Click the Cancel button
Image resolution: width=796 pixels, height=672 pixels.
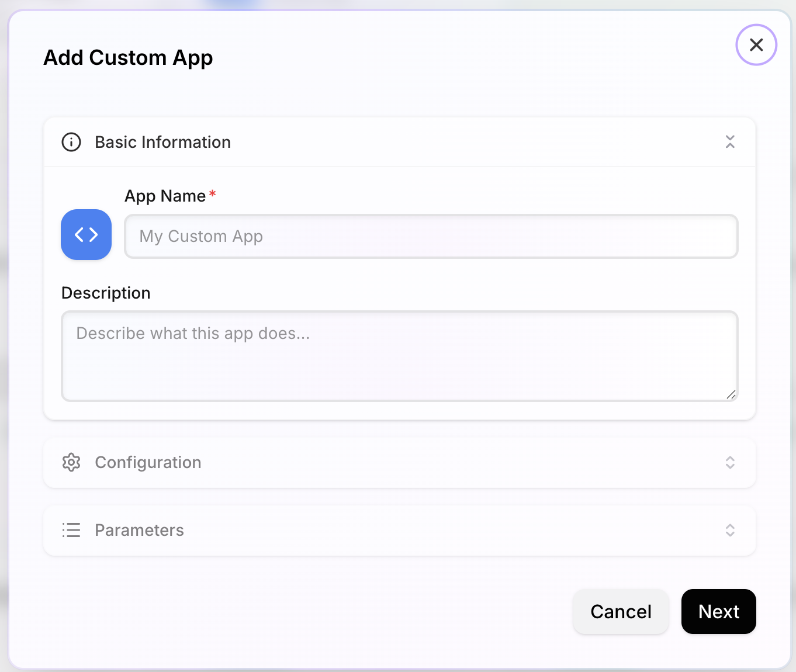[621, 611]
